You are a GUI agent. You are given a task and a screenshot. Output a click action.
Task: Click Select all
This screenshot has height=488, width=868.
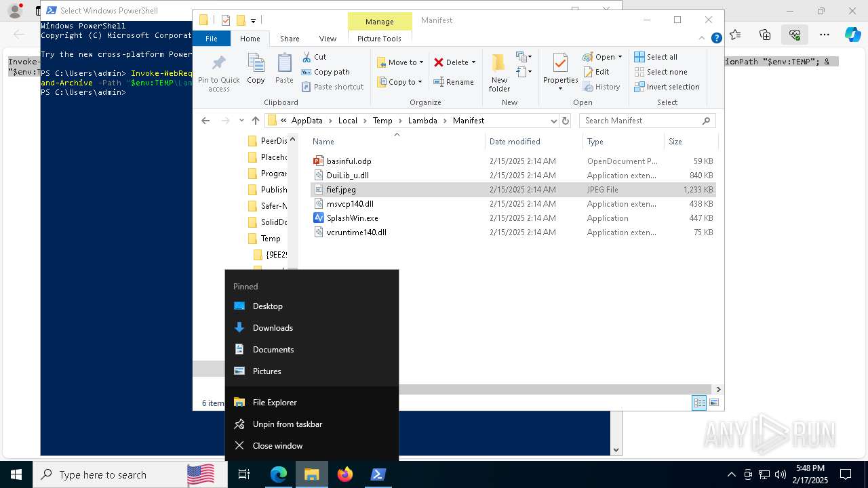point(656,57)
